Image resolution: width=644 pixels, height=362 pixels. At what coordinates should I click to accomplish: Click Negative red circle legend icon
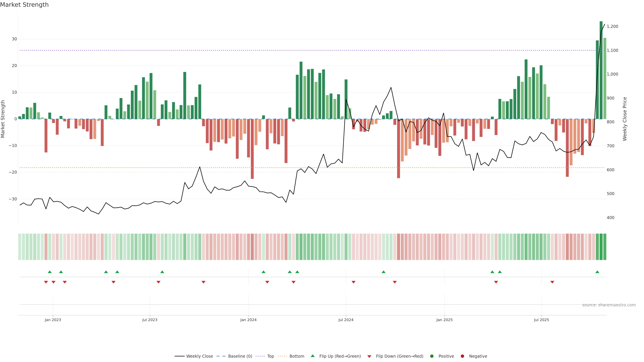(462, 356)
